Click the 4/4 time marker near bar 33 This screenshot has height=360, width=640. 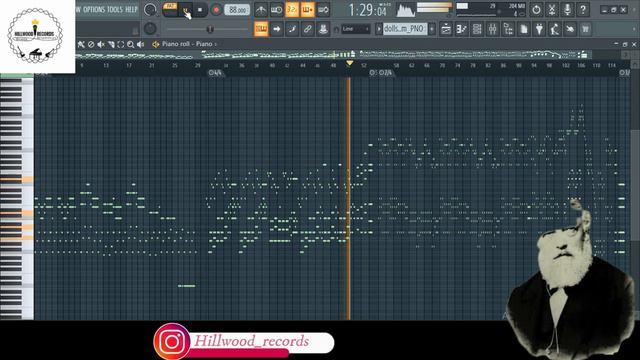(215, 73)
